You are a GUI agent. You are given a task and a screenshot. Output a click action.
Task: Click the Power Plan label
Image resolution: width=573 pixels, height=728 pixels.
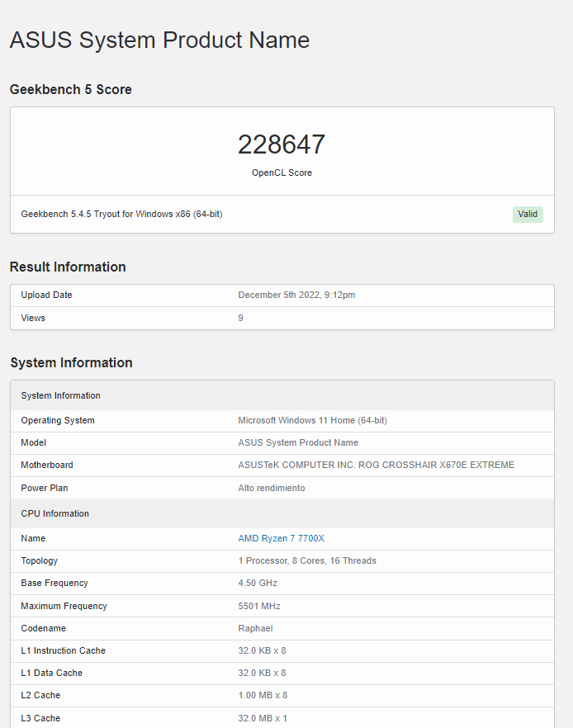44,488
